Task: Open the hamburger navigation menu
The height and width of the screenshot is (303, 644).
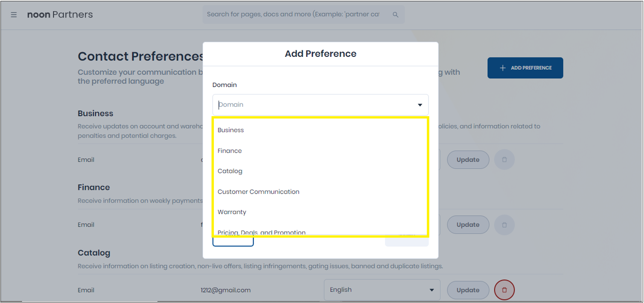Action: coord(14,15)
